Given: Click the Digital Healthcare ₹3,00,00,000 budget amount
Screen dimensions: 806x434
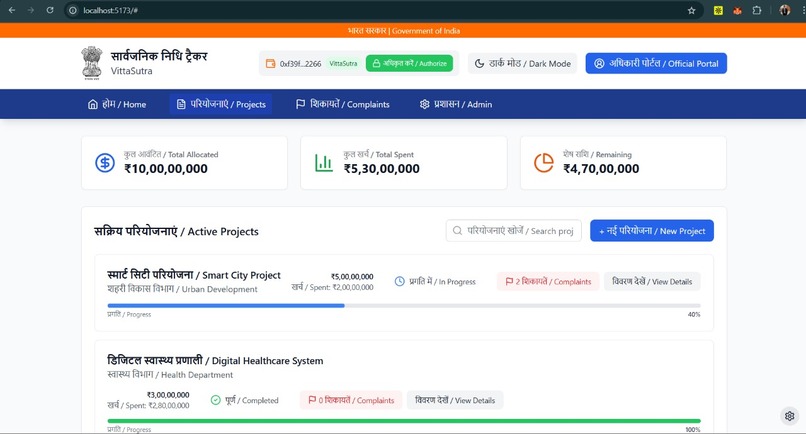Looking at the screenshot, I should pos(168,395).
